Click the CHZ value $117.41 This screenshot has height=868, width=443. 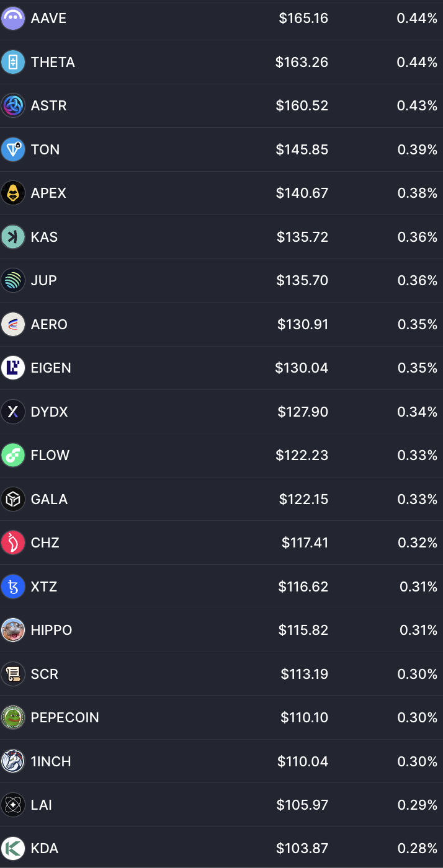305,542
